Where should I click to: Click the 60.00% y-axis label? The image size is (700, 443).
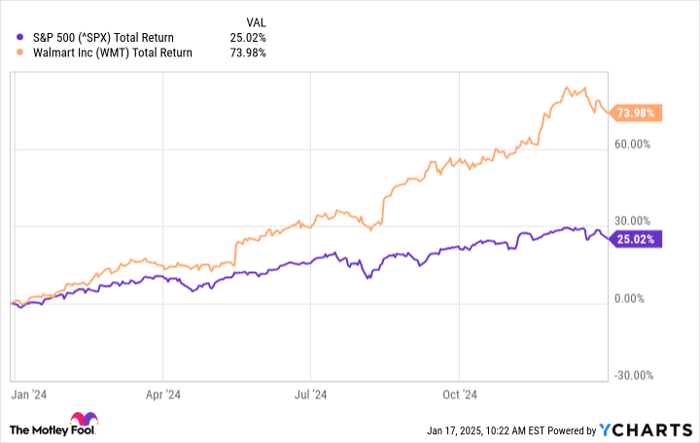point(632,143)
